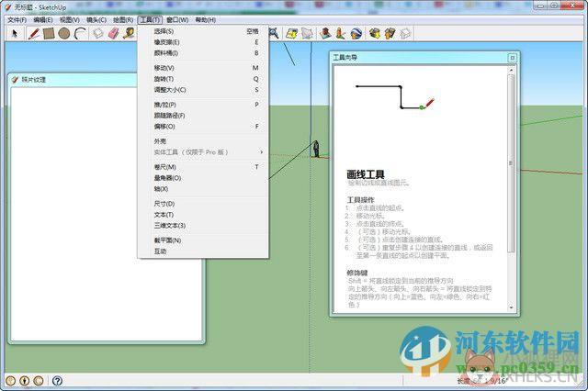Select the Circle drawing tool
The height and width of the screenshot is (391, 588).
tap(64, 33)
